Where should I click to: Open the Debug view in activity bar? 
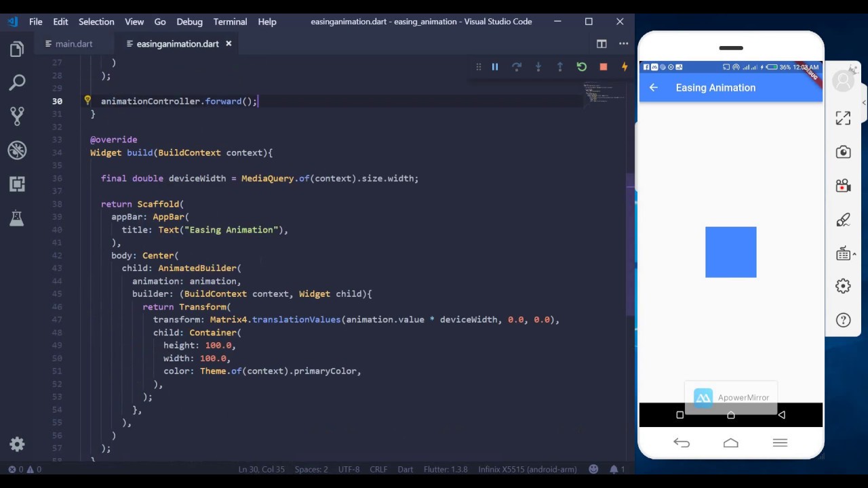[x=17, y=150]
